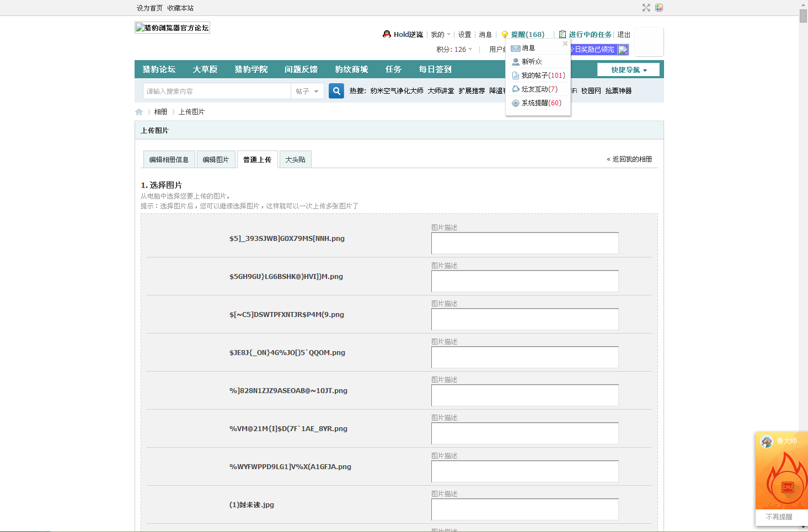
Task: Click the gear icon next to 系统提醒
Action: (516, 103)
